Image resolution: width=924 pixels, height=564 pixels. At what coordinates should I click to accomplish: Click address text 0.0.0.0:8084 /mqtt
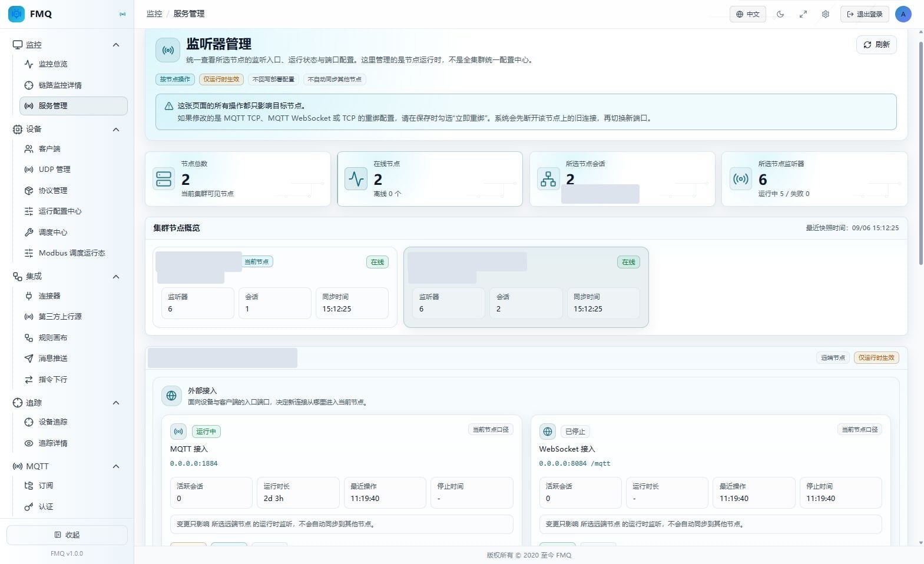pyautogui.click(x=575, y=464)
